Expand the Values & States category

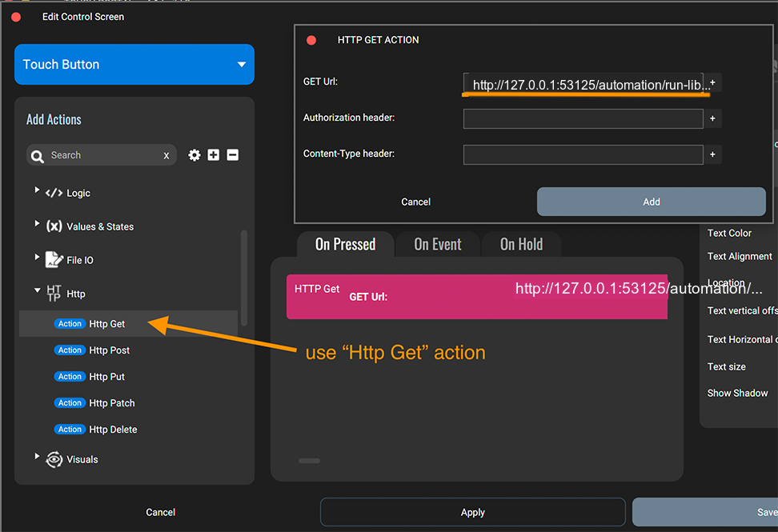tap(37, 223)
